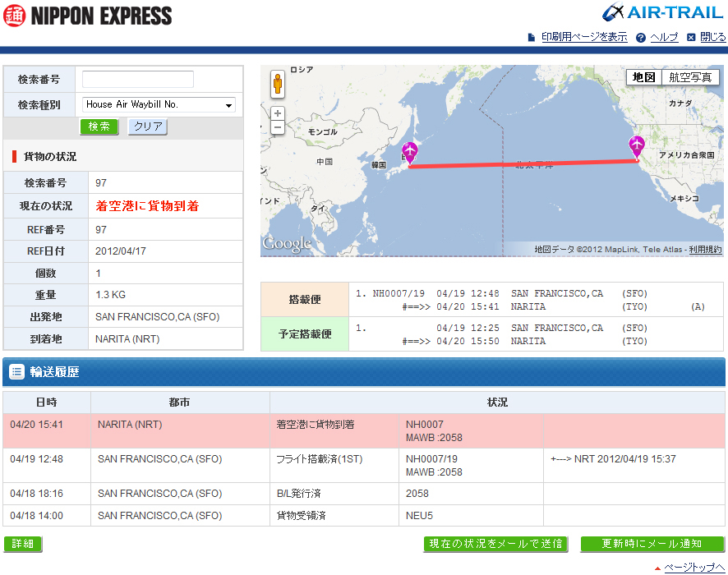Open the 利用規約 terms link on map
The image size is (728, 575).
click(x=705, y=249)
